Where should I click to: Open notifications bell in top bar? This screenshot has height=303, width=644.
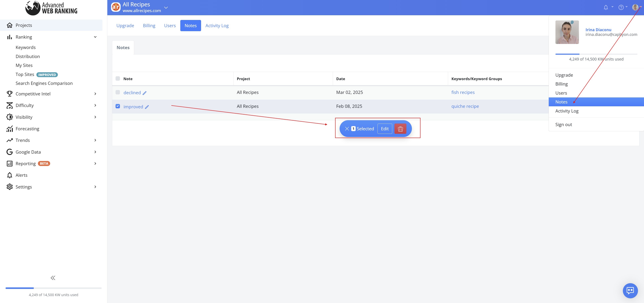click(x=606, y=8)
